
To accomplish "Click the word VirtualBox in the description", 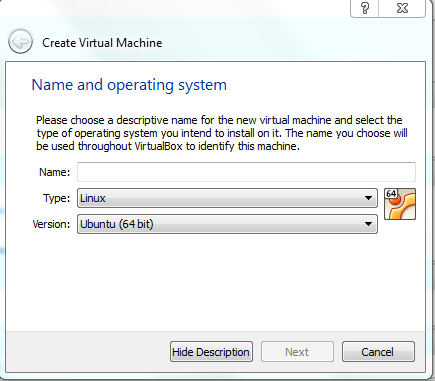I will (158, 146).
